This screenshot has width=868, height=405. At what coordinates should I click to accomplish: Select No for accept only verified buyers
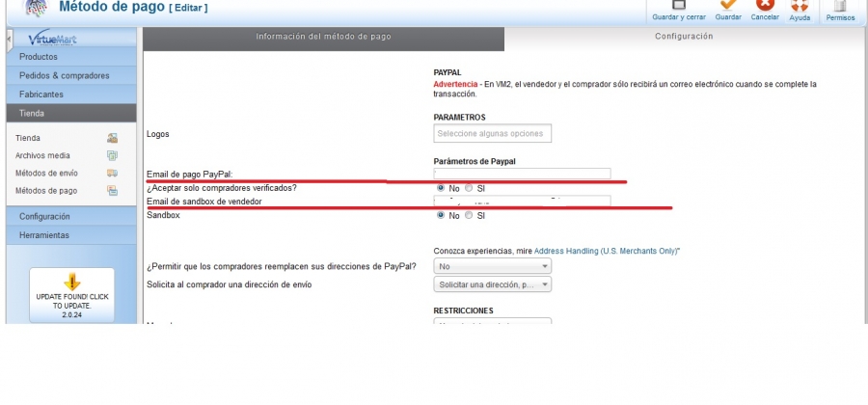coord(441,188)
